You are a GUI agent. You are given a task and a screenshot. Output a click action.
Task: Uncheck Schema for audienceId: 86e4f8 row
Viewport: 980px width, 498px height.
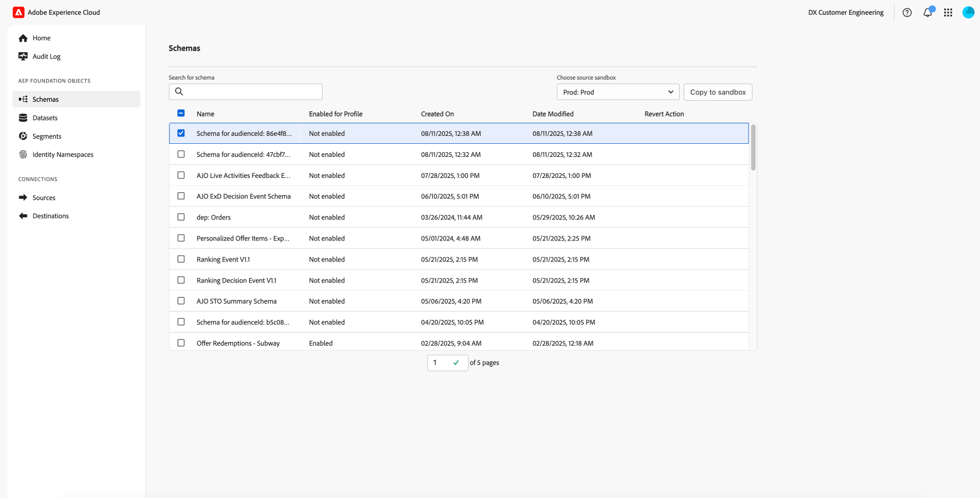(x=181, y=133)
